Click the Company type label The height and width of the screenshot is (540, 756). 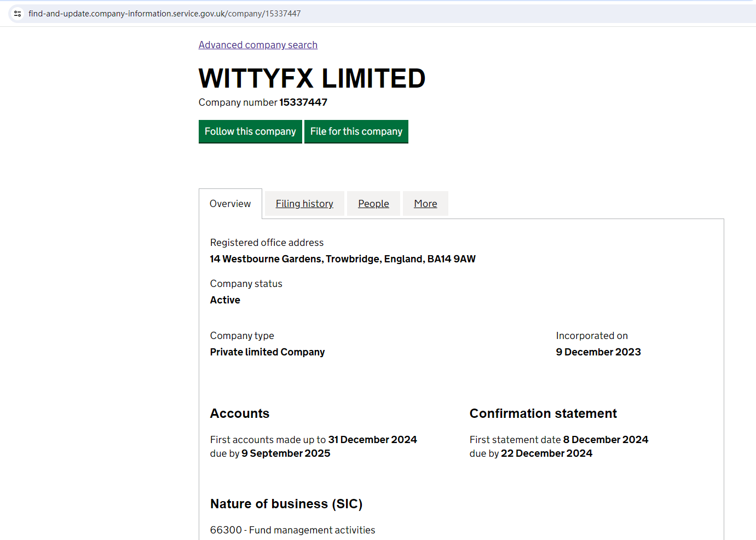(242, 336)
